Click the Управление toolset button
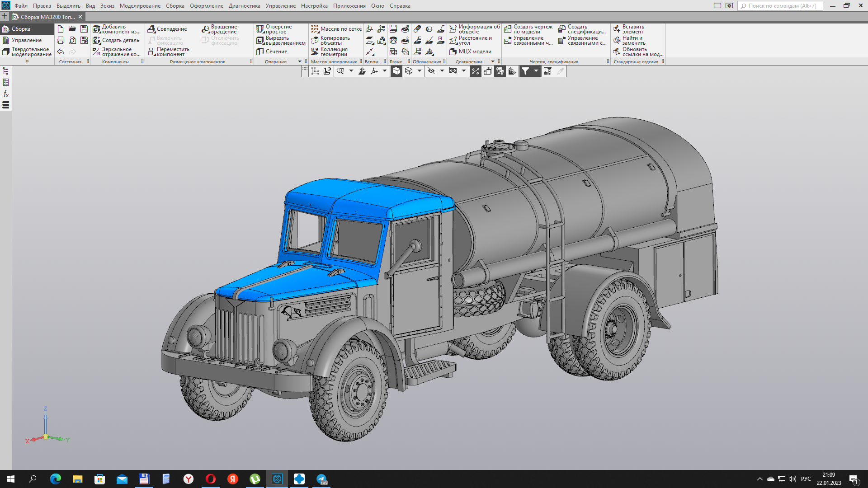The width and height of the screenshot is (868, 488). (x=26, y=40)
